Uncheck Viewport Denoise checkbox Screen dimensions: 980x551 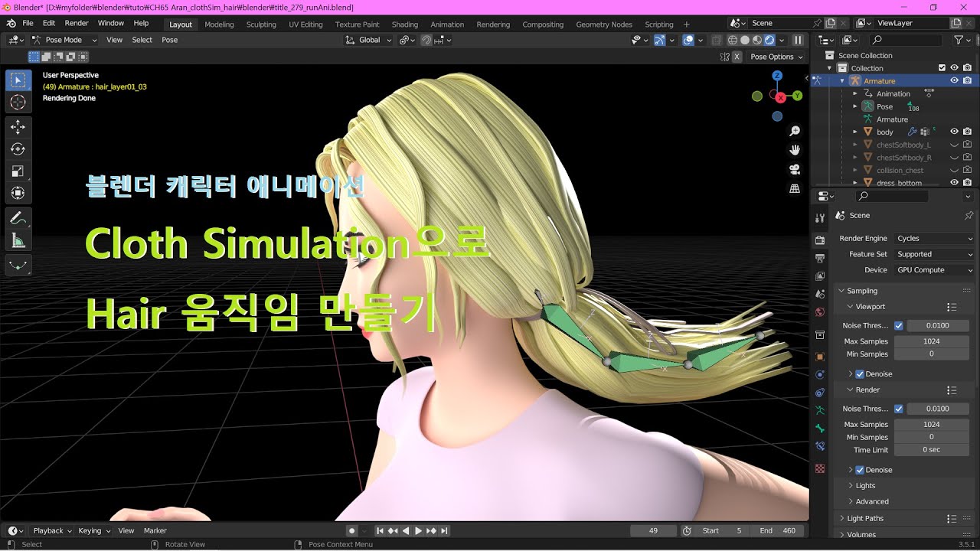860,374
